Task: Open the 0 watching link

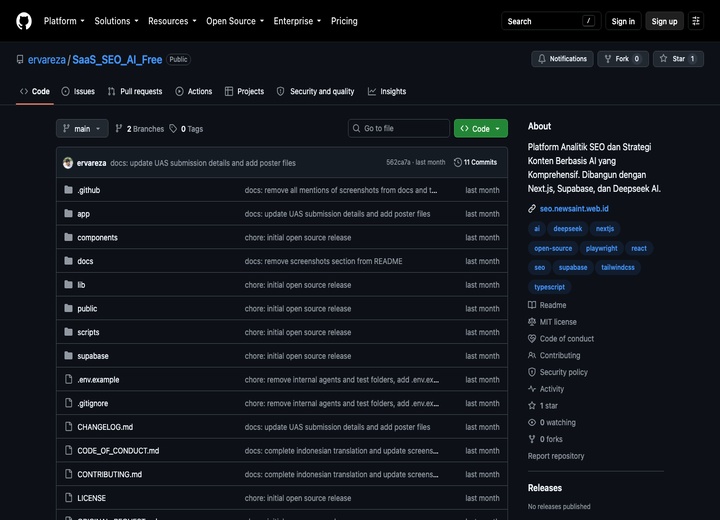Action: click(551, 423)
